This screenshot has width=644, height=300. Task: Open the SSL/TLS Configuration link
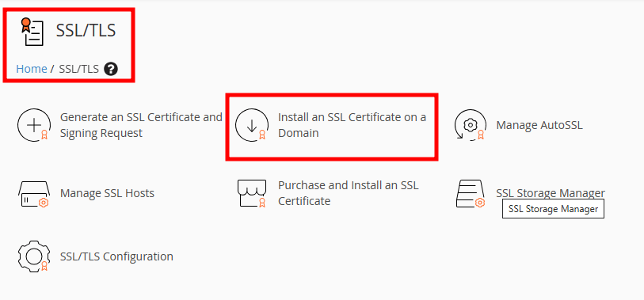click(x=116, y=256)
